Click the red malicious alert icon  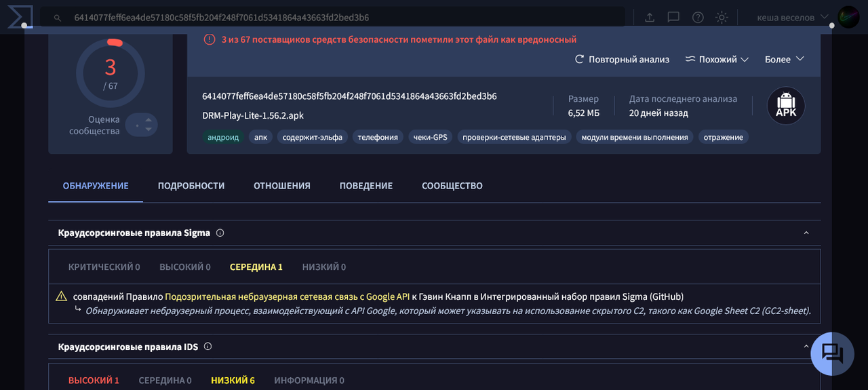(210, 39)
